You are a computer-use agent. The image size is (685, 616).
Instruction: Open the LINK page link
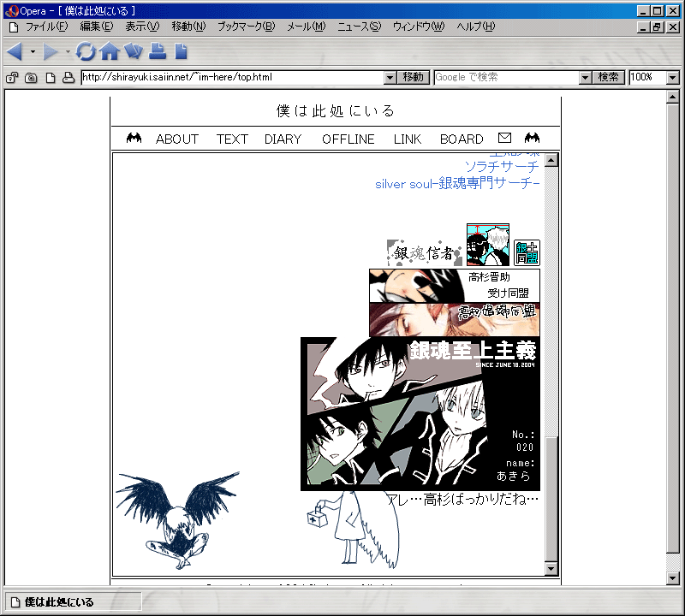[x=408, y=139]
